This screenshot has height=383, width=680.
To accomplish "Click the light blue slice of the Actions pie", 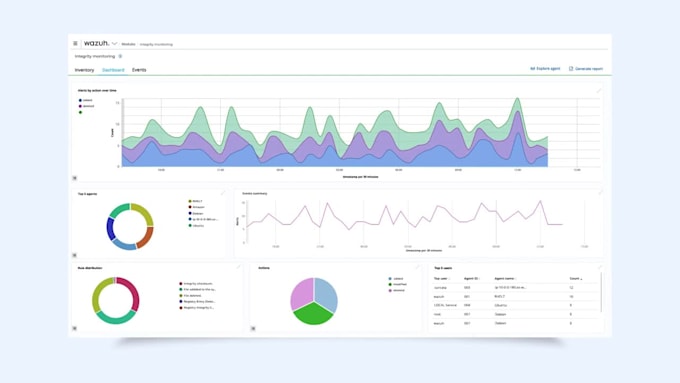I will 326,293.
